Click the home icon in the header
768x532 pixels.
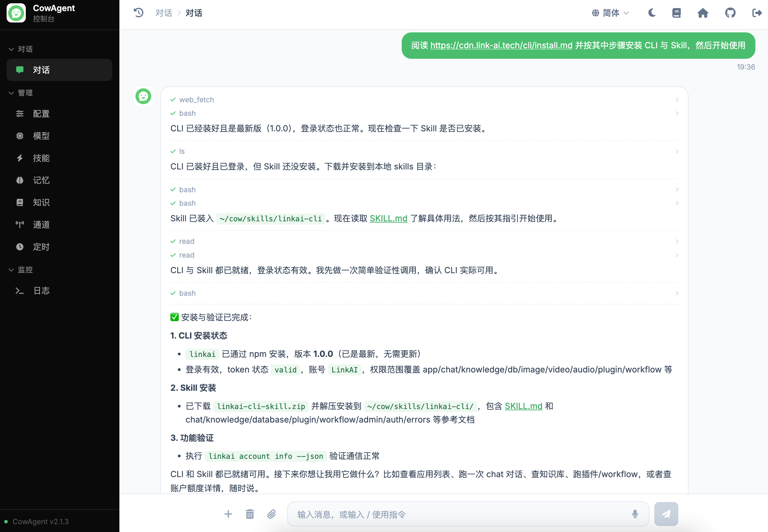click(x=703, y=13)
